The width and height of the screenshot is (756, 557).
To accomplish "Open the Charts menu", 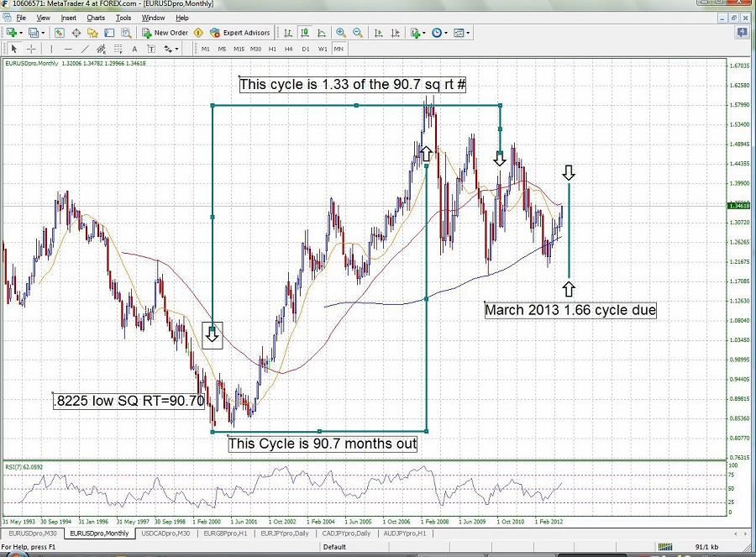I will (x=96, y=17).
